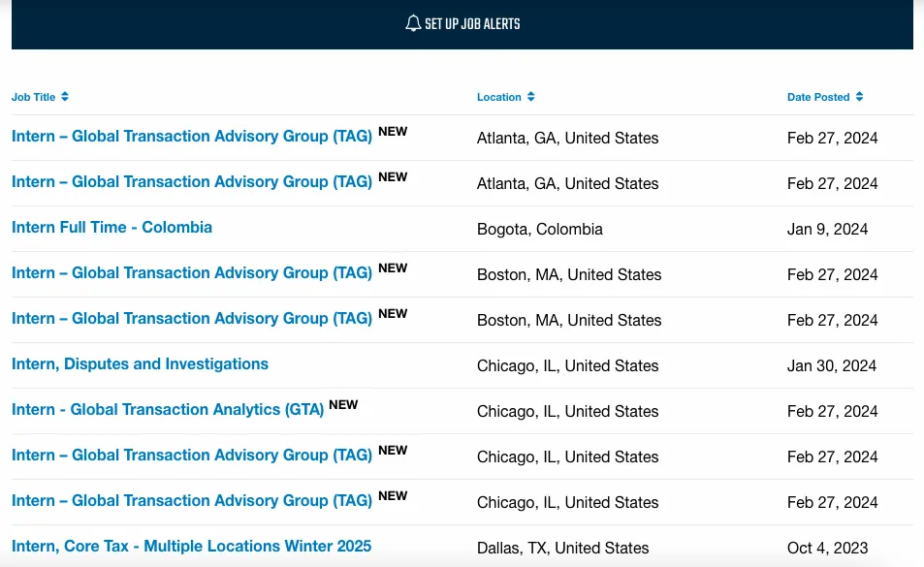Viewport: 924px width, 567px height.
Task: Click the sort arrows beside Location
Action: click(x=531, y=97)
